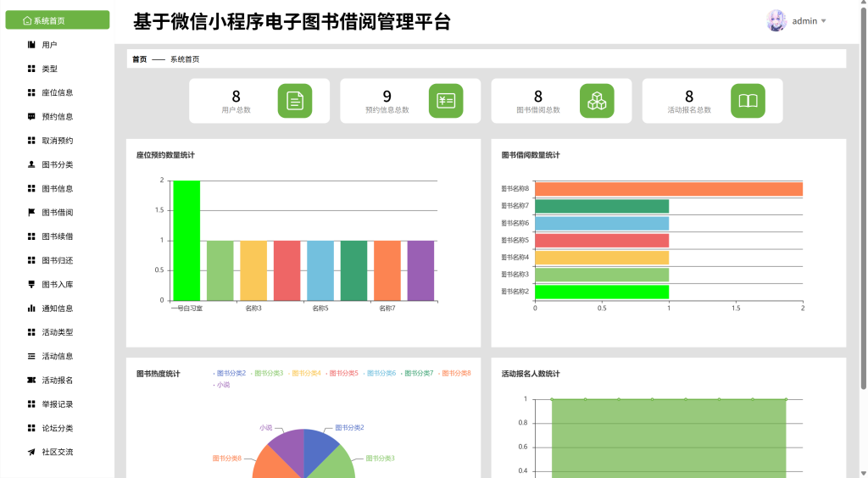This screenshot has width=868, height=478.
Task: Click the chat icon next to 预约信息
Action: tap(31, 117)
